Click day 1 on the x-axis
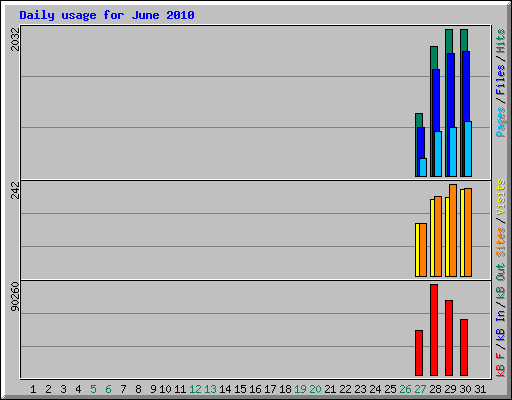 point(33,389)
